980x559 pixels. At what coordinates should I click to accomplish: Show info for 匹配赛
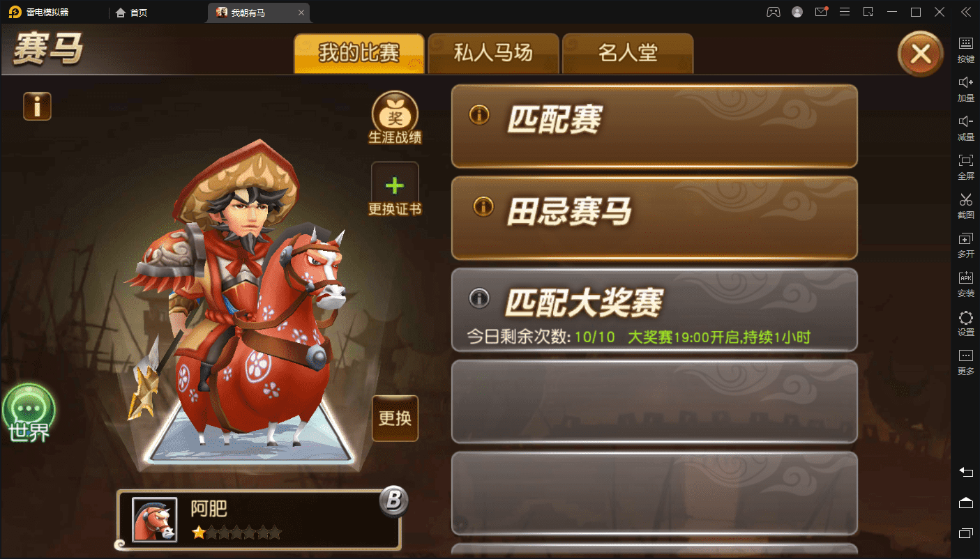(480, 115)
